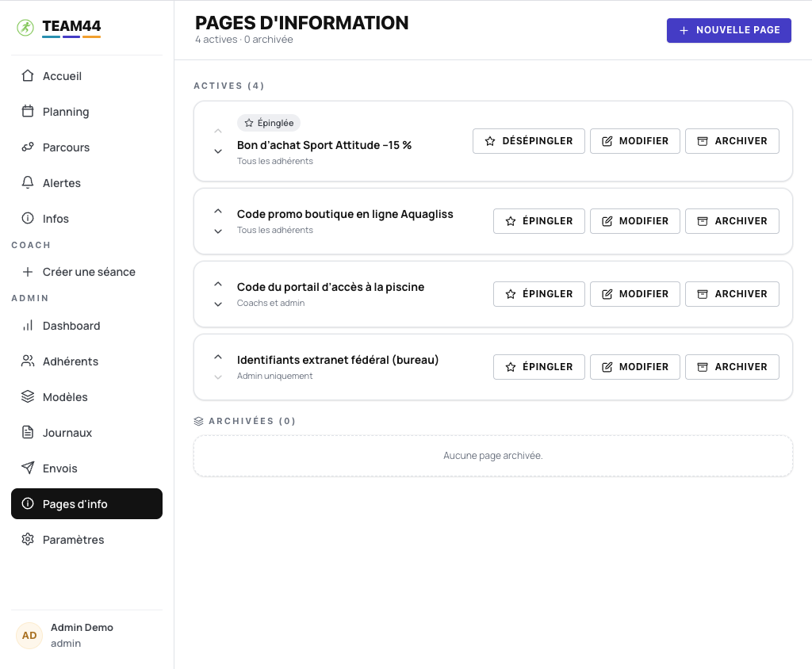Click the Coachs et admin audience label
This screenshot has width=812, height=669.
click(x=271, y=303)
